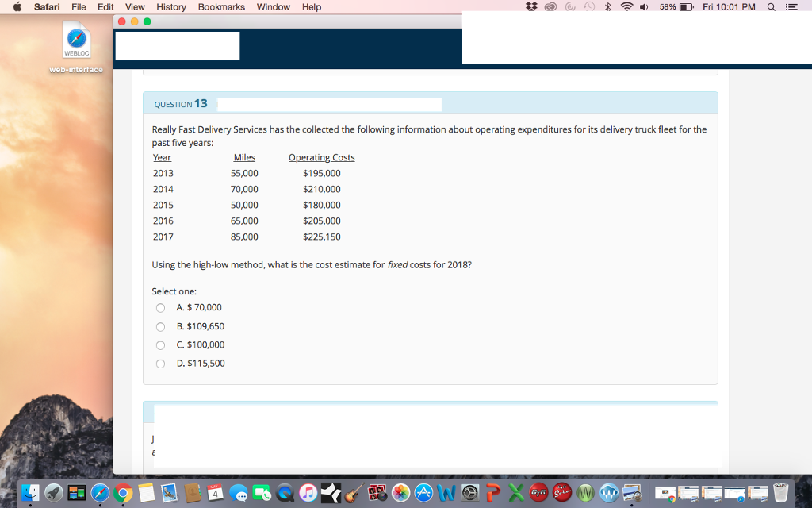Image resolution: width=812 pixels, height=508 pixels.
Task: Start FaceTime from the Dock
Action: pos(263,493)
